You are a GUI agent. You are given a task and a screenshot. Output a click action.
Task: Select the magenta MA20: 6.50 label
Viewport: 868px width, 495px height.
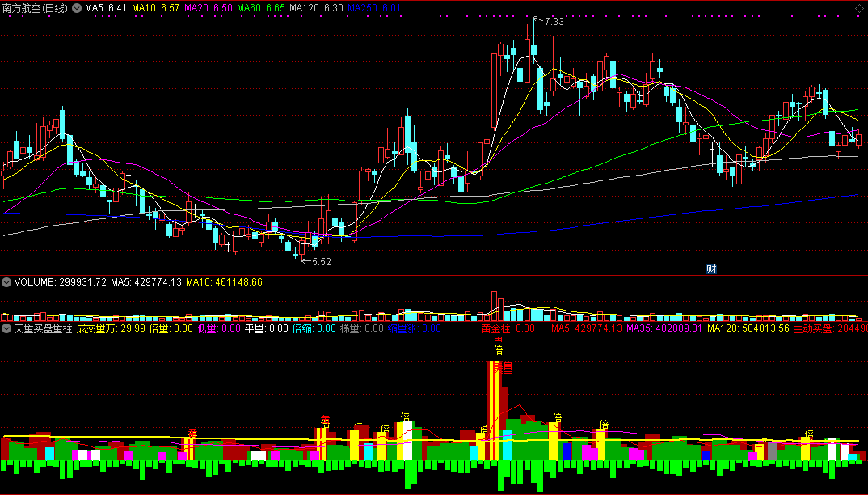tap(209, 8)
